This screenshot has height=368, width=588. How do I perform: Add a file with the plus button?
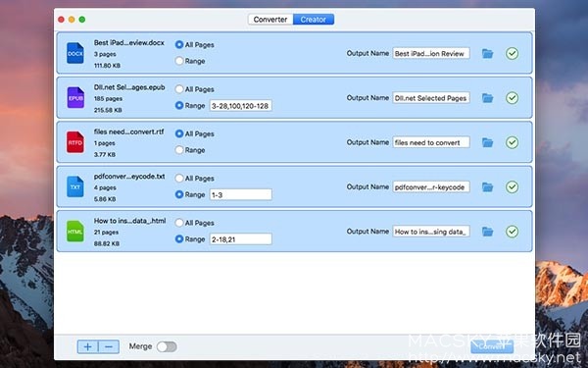[88, 346]
